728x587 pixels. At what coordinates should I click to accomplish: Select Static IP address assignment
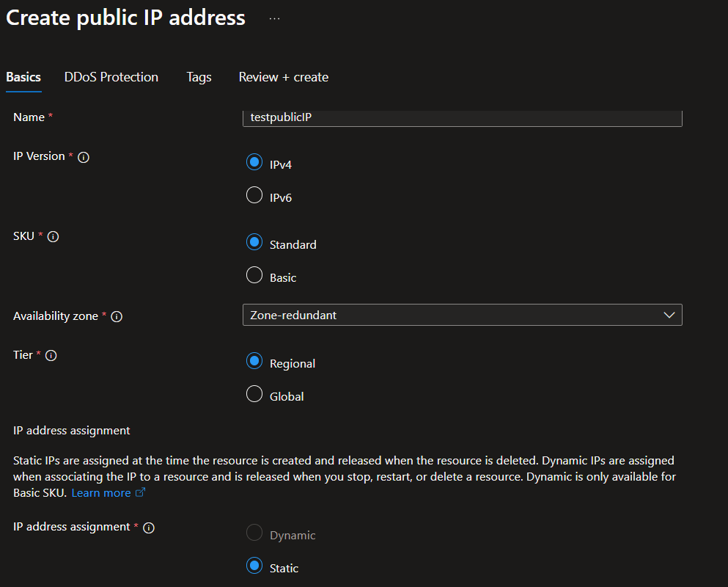click(254, 566)
